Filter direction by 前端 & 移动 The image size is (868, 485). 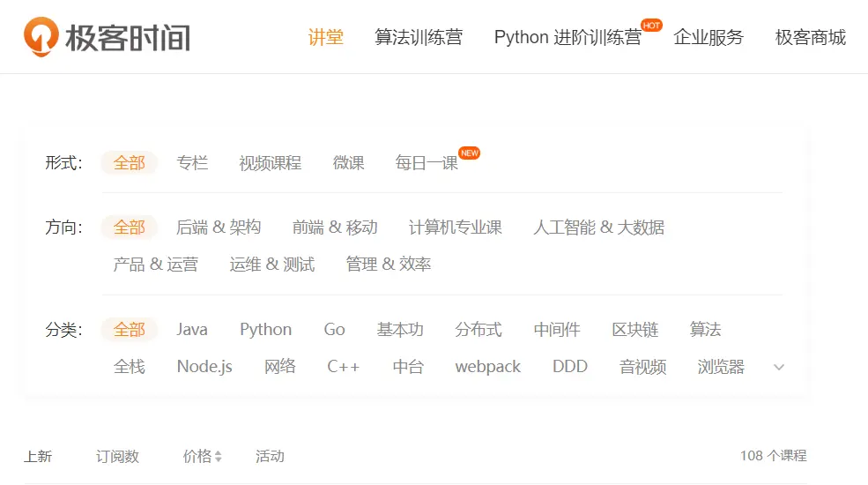(335, 227)
